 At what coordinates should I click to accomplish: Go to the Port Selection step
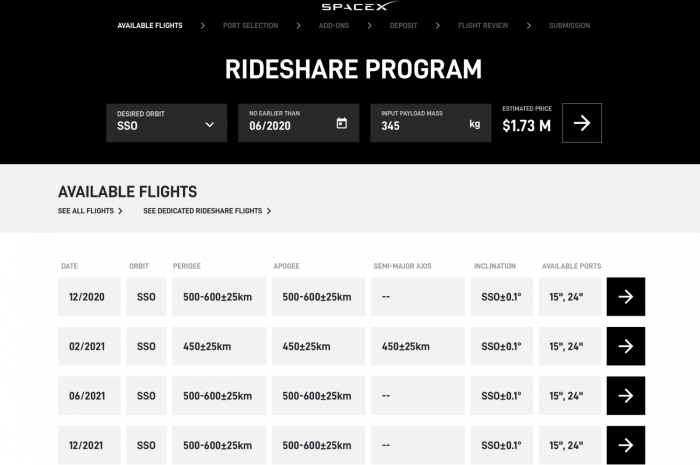click(250, 25)
